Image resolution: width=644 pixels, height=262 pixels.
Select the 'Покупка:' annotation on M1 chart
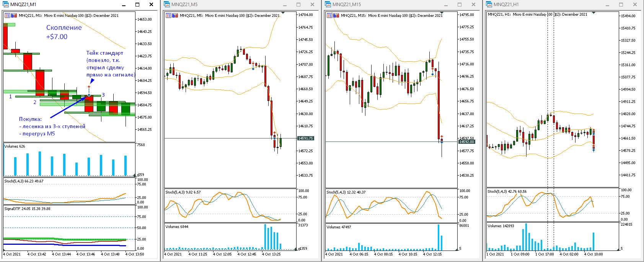click(x=30, y=119)
